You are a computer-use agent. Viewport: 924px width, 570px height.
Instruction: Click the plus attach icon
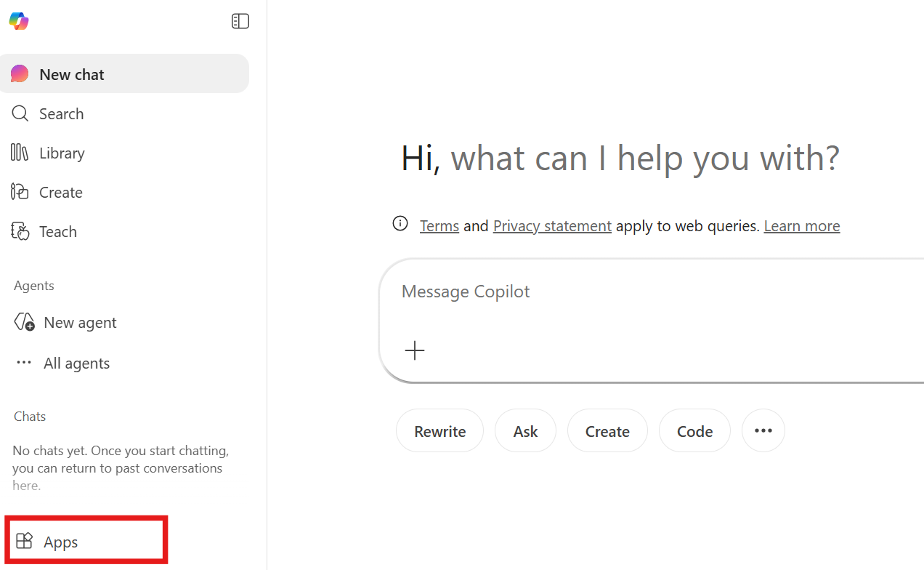coord(415,351)
